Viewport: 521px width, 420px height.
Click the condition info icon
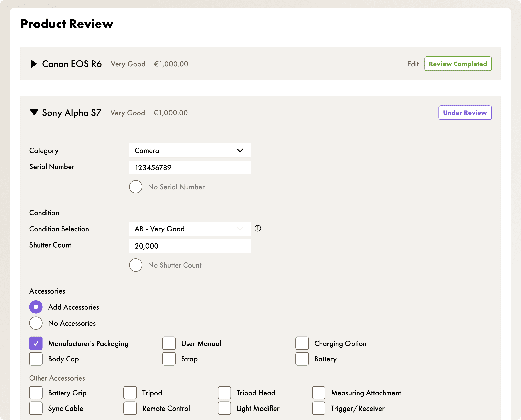coord(258,228)
